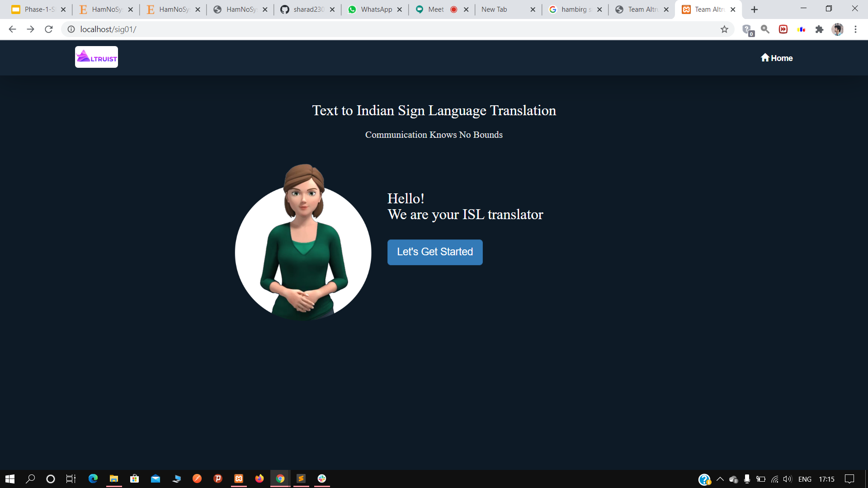Open Windows Start menu

[x=10, y=479]
